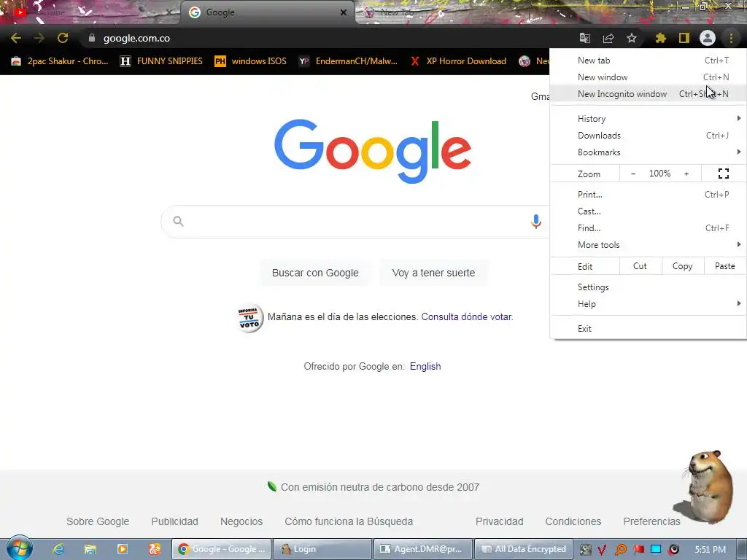Screen dimensions: 747x560
Task: Click Paste in the Edit row
Action: point(725,266)
